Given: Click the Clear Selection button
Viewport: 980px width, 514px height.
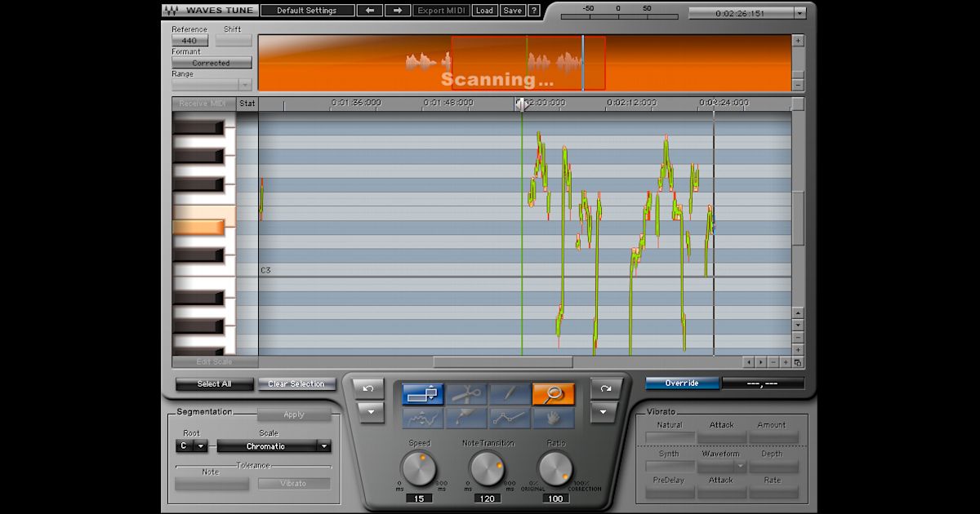Looking at the screenshot, I should pyautogui.click(x=297, y=383).
